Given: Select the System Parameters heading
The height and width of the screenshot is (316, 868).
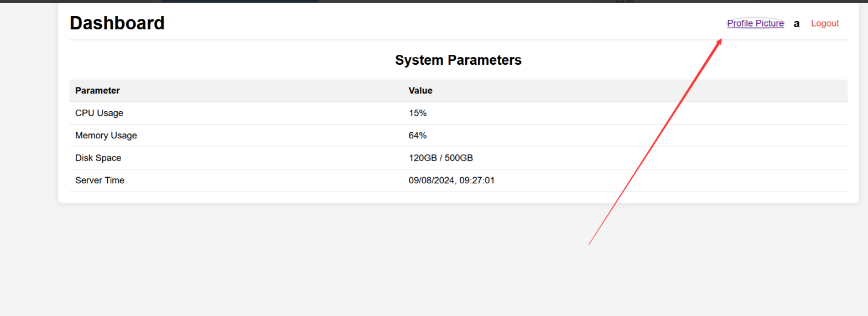Looking at the screenshot, I should 458,60.
